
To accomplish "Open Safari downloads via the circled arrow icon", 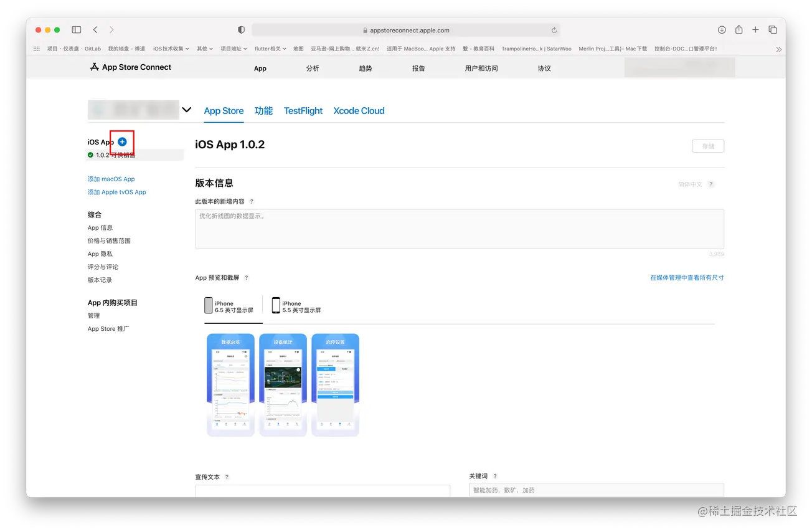I will pyautogui.click(x=722, y=29).
